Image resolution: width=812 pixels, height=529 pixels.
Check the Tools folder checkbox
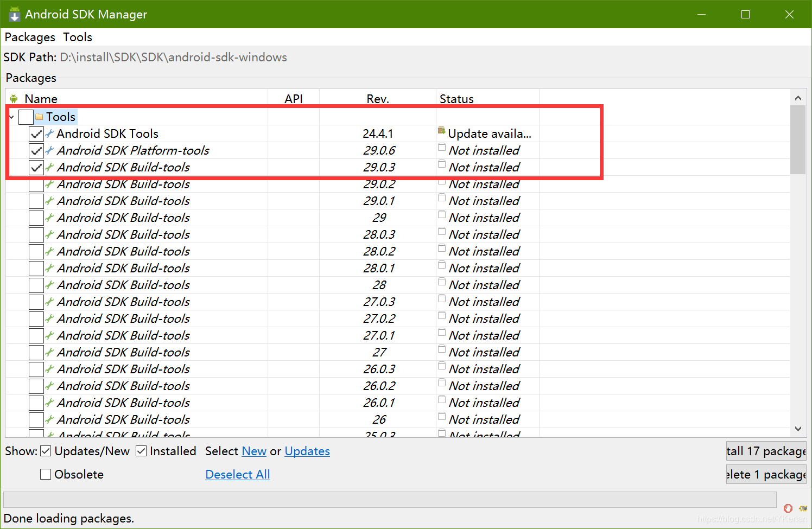pyautogui.click(x=26, y=117)
